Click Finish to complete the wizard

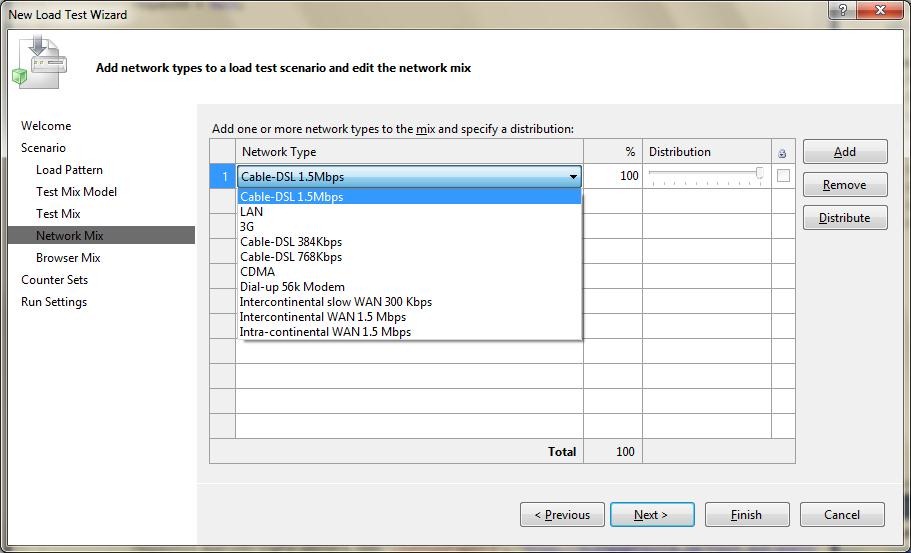pyautogui.click(x=747, y=515)
